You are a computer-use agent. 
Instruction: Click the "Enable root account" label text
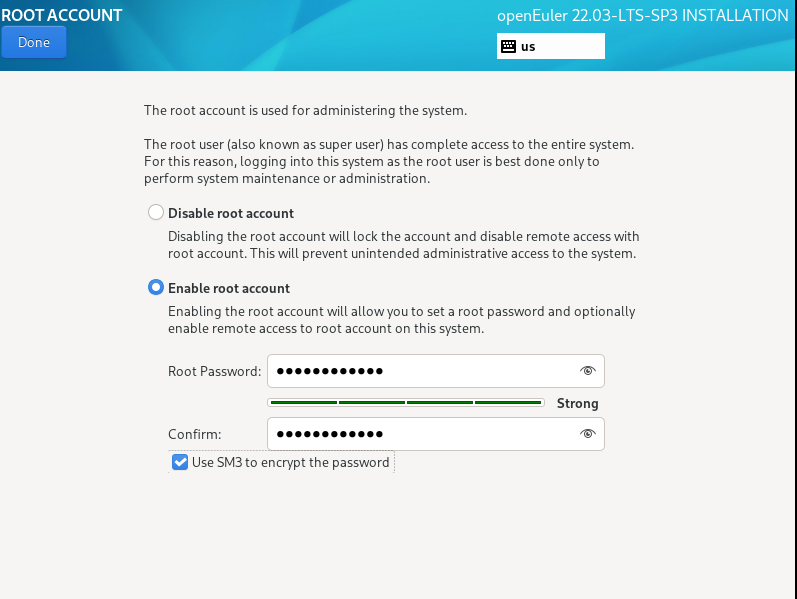[x=229, y=288]
